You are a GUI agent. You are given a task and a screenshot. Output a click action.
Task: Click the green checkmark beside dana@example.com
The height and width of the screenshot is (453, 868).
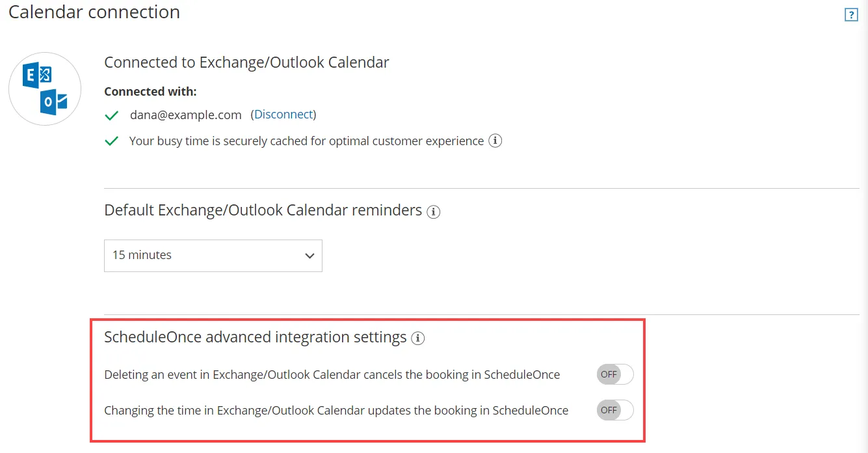click(x=112, y=115)
